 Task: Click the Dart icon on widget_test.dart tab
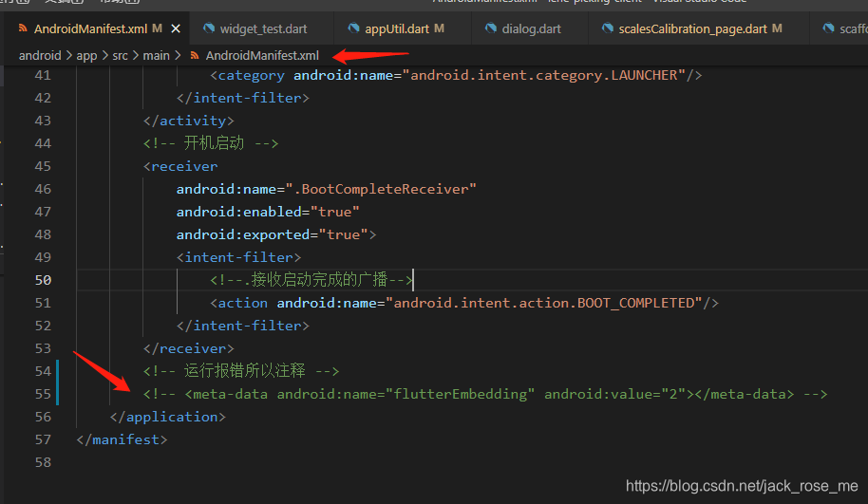click(x=209, y=28)
